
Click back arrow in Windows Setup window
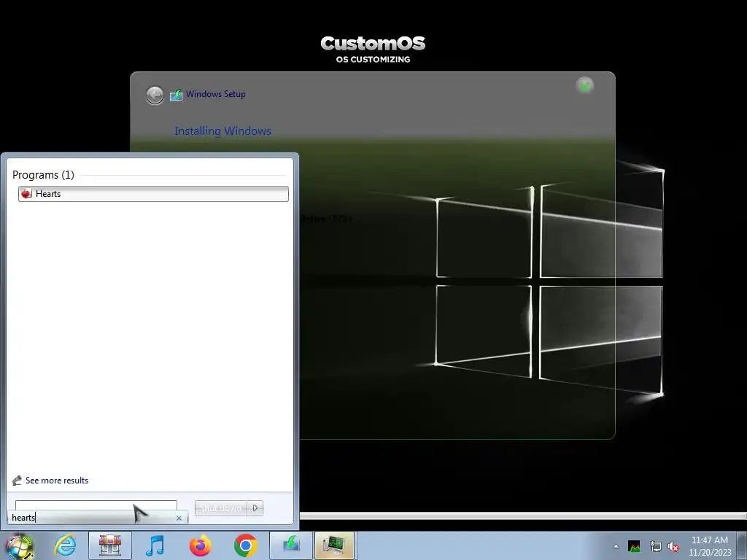coord(155,96)
